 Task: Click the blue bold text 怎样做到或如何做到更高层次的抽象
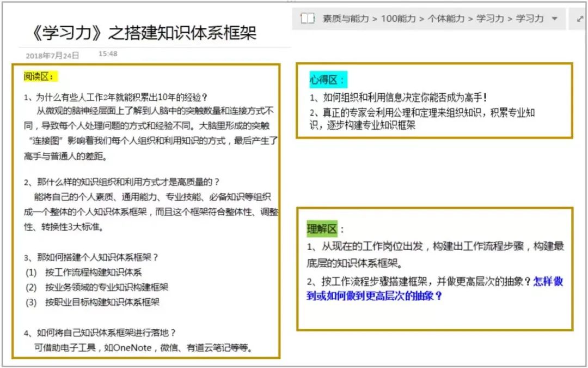(x=434, y=289)
